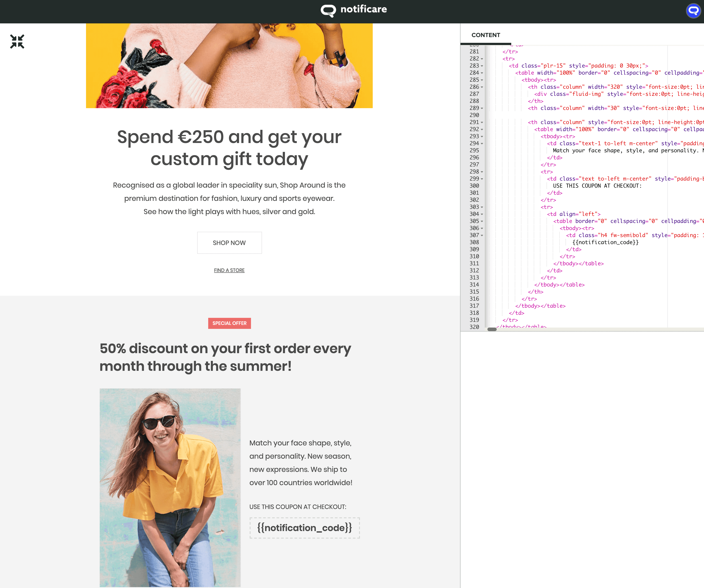Click the SHOP NOW button
704x588 pixels.
tap(229, 243)
